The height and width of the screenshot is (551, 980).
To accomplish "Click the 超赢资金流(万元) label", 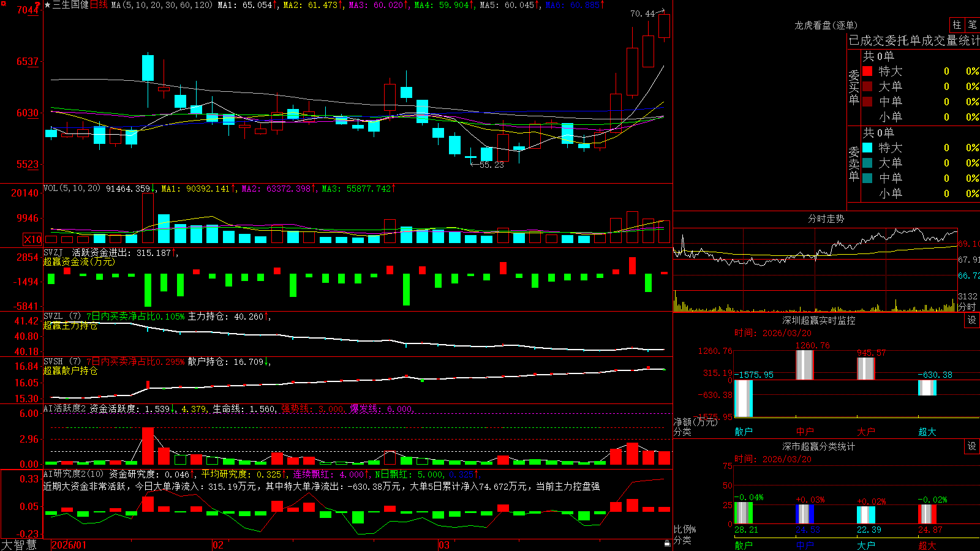I will click(x=79, y=261).
